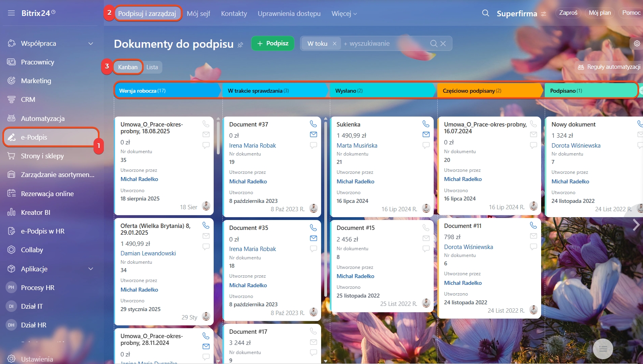Open Strony i sklepy in sidebar

(42, 156)
